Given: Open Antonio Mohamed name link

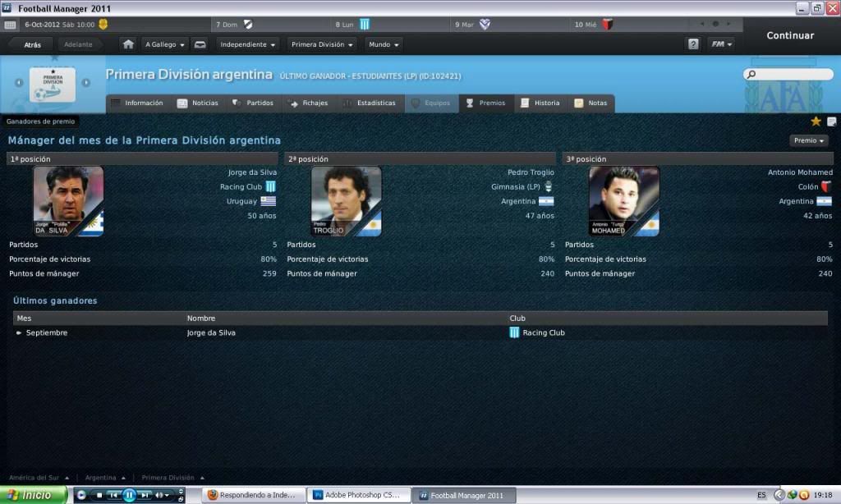Looking at the screenshot, I should (x=800, y=172).
